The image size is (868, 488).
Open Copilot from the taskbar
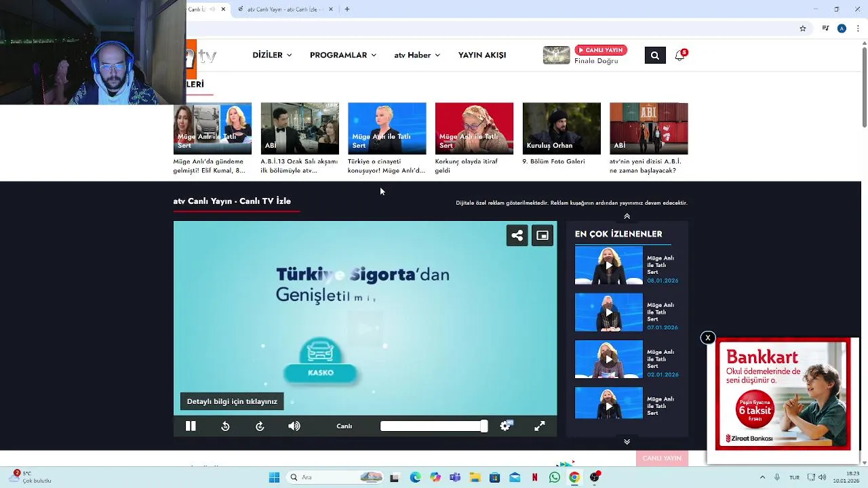[x=435, y=478]
